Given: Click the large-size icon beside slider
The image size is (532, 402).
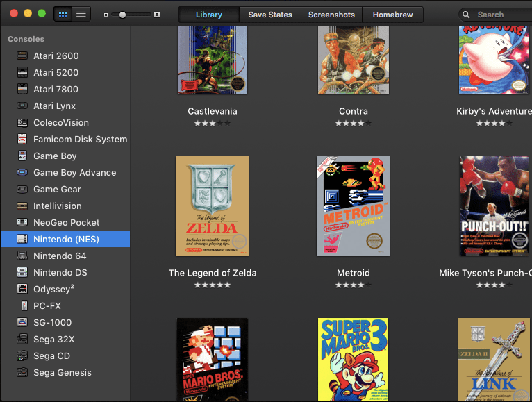Looking at the screenshot, I should (157, 15).
